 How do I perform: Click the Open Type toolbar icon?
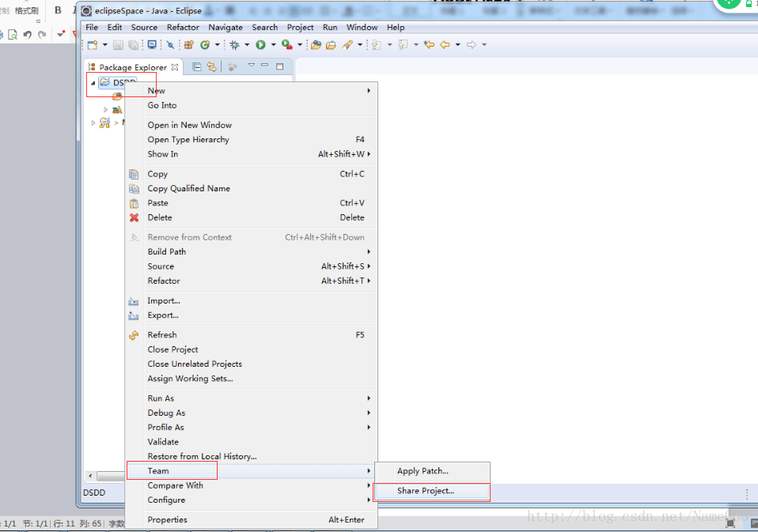(x=315, y=45)
